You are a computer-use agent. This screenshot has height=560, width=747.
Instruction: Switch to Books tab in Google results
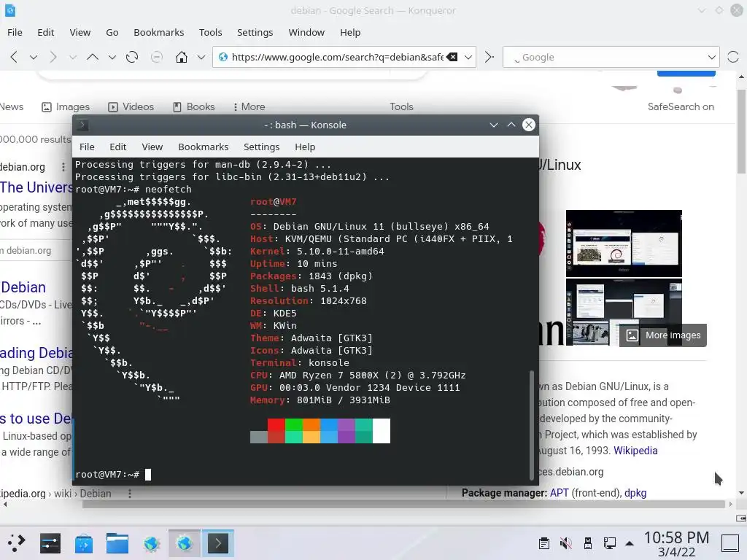pyautogui.click(x=193, y=106)
